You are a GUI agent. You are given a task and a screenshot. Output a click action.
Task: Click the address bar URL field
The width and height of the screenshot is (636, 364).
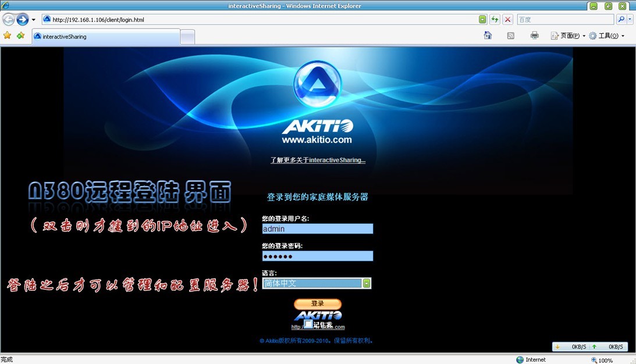point(260,19)
